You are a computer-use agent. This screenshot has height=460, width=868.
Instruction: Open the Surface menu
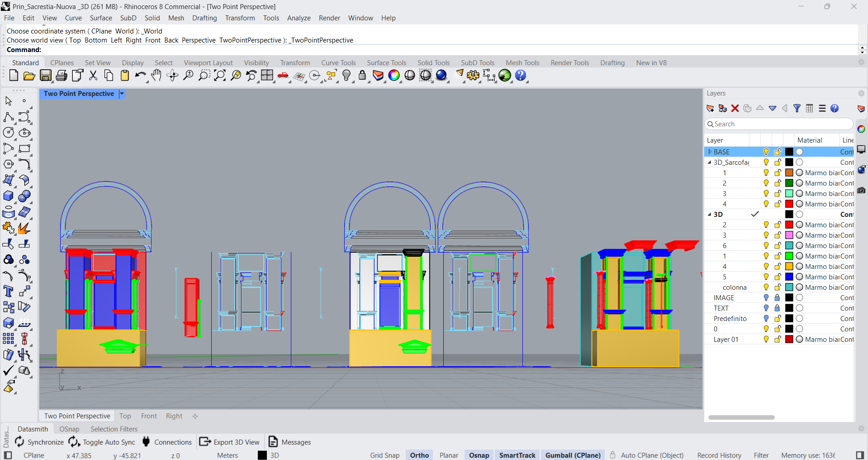100,18
